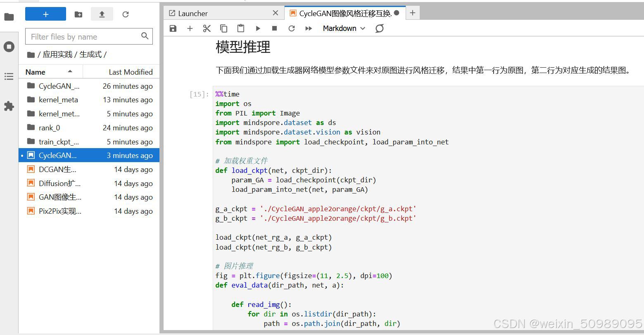Click the blue New Launcher plus button
Image resolution: width=644 pixels, height=335 pixels.
pyautogui.click(x=45, y=14)
